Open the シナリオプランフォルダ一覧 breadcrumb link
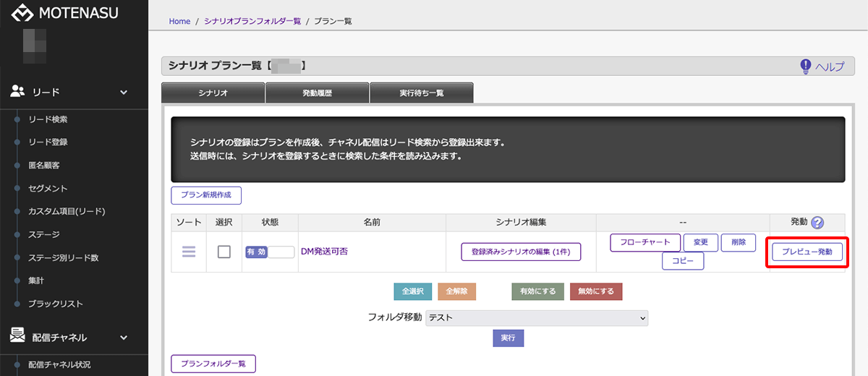 (x=252, y=21)
